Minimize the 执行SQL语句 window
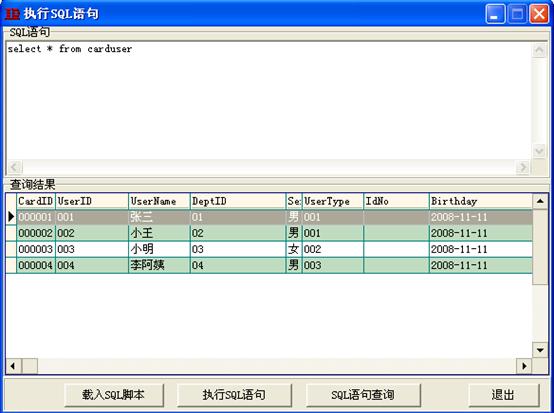 pos(495,14)
